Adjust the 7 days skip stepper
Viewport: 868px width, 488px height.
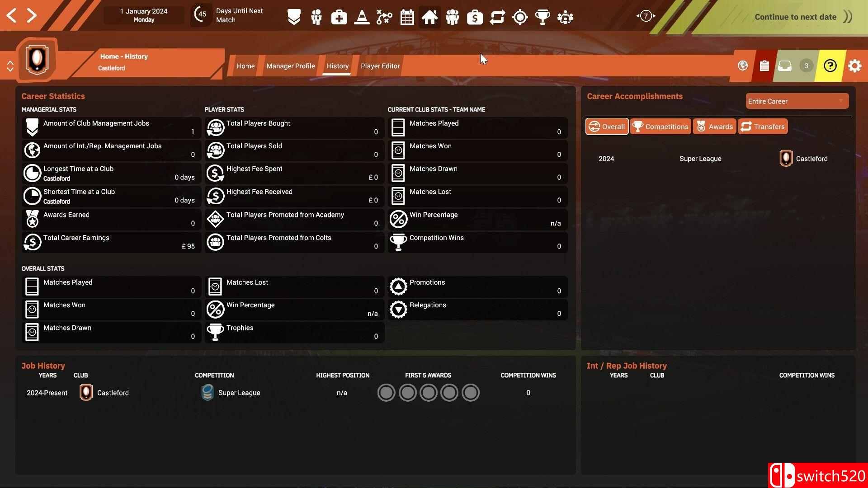(x=646, y=16)
